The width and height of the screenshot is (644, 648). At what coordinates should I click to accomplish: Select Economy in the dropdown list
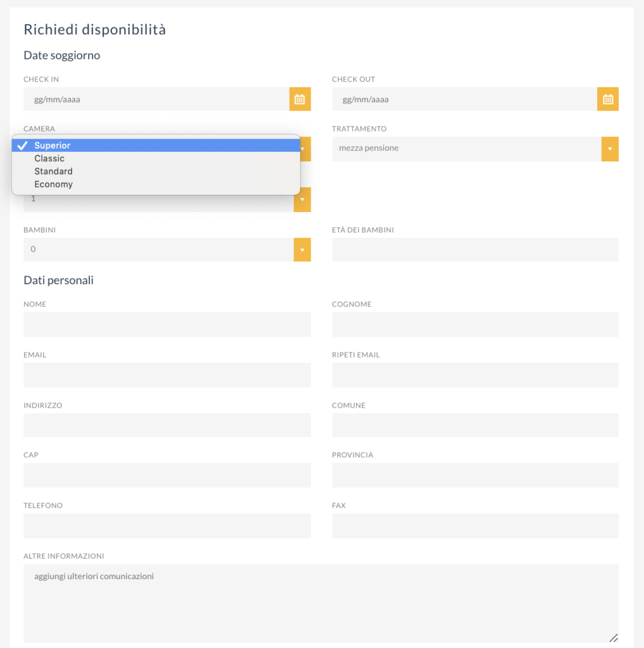click(156, 184)
